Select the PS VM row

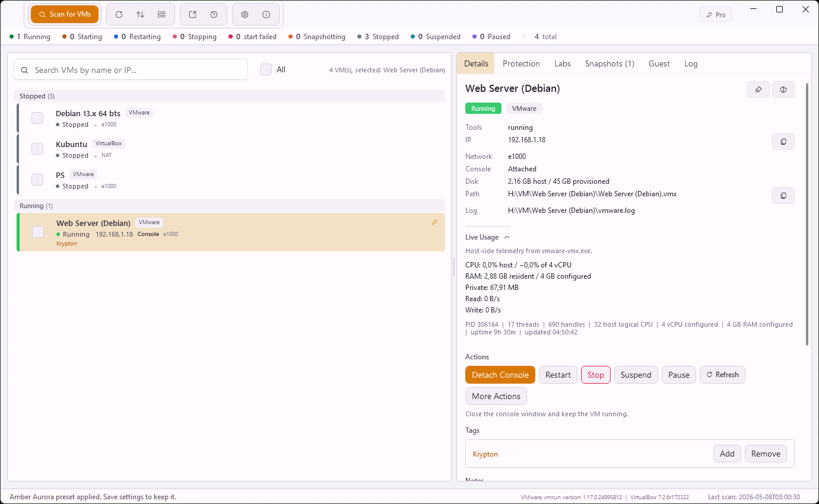point(231,180)
